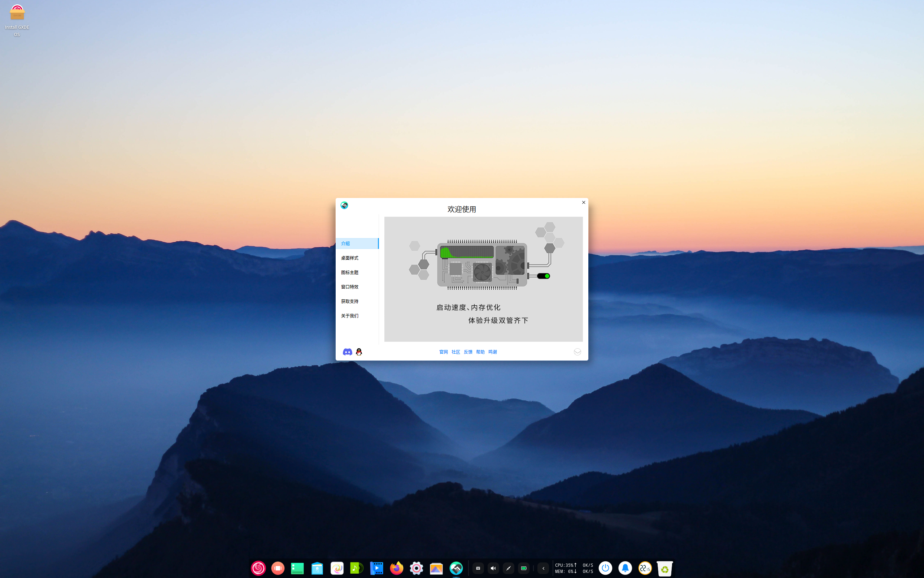This screenshot has width=924, height=578.
Task: Open notifications bell in the dock
Action: click(625, 568)
